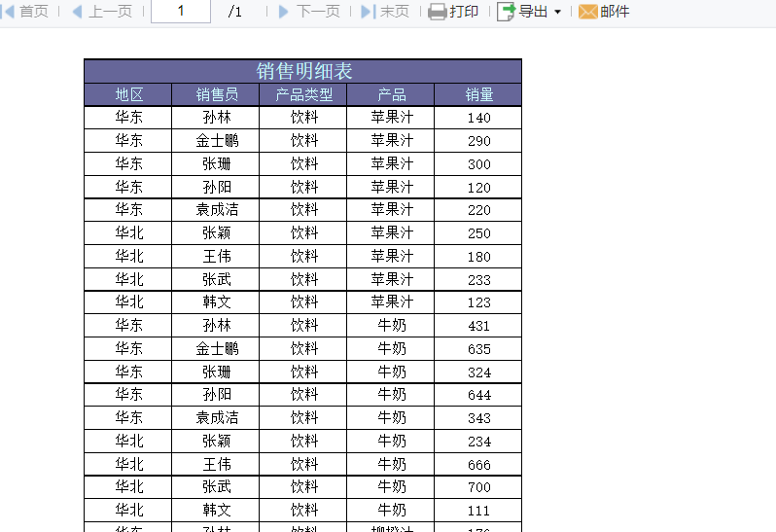Click 袁成洁 in the row with 220
Image resolution: width=776 pixels, height=532 pixels.
coord(217,210)
